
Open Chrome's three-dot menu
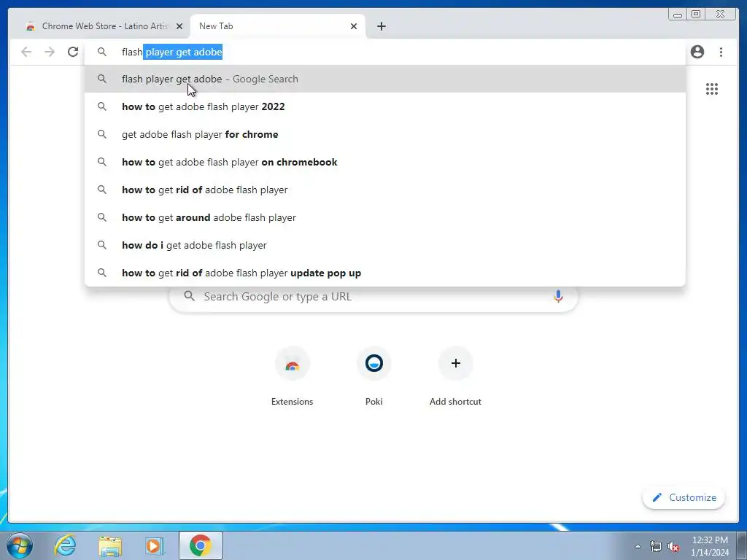coord(721,52)
